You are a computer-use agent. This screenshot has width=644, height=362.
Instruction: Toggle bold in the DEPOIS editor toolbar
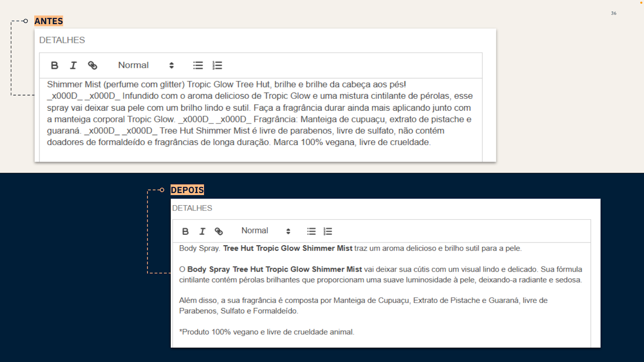click(185, 231)
